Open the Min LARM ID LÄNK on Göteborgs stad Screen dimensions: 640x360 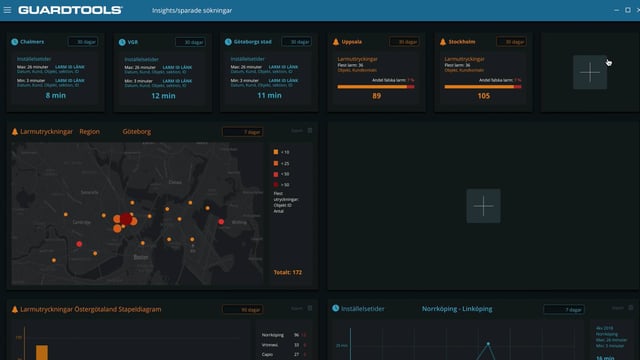283,80
